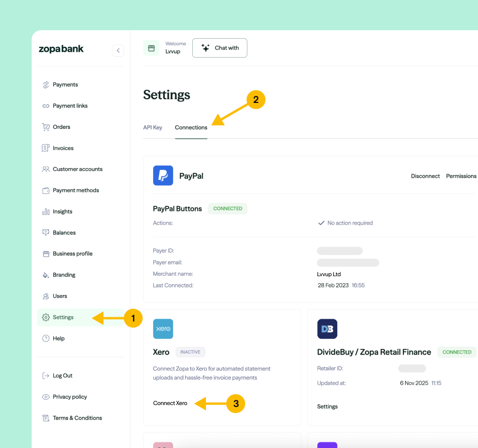Click Connect Xero

(170, 404)
